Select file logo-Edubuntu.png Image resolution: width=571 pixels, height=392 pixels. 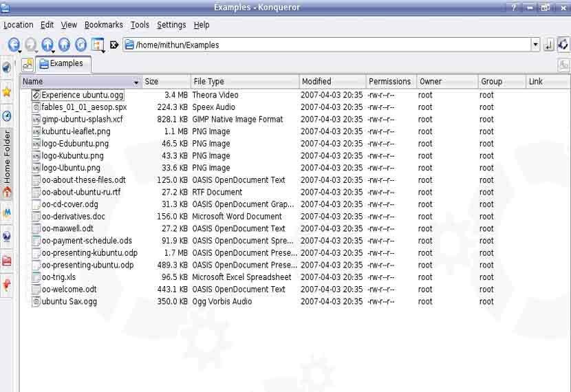(x=75, y=144)
